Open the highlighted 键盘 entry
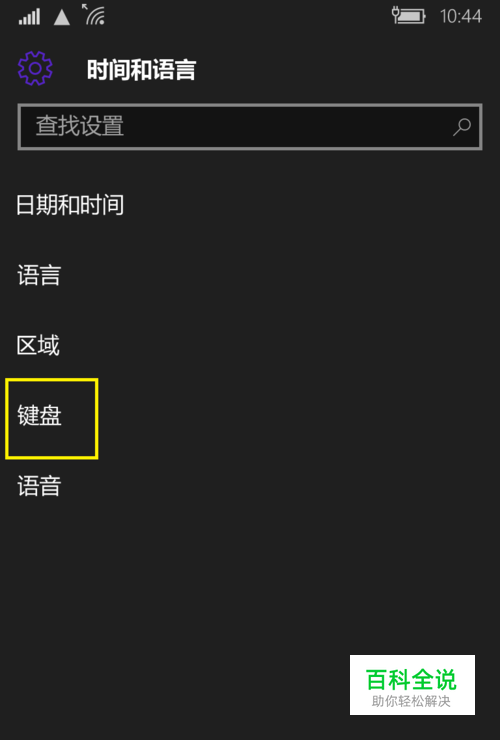Viewport: 500px width, 740px height. pyautogui.click(x=39, y=416)
